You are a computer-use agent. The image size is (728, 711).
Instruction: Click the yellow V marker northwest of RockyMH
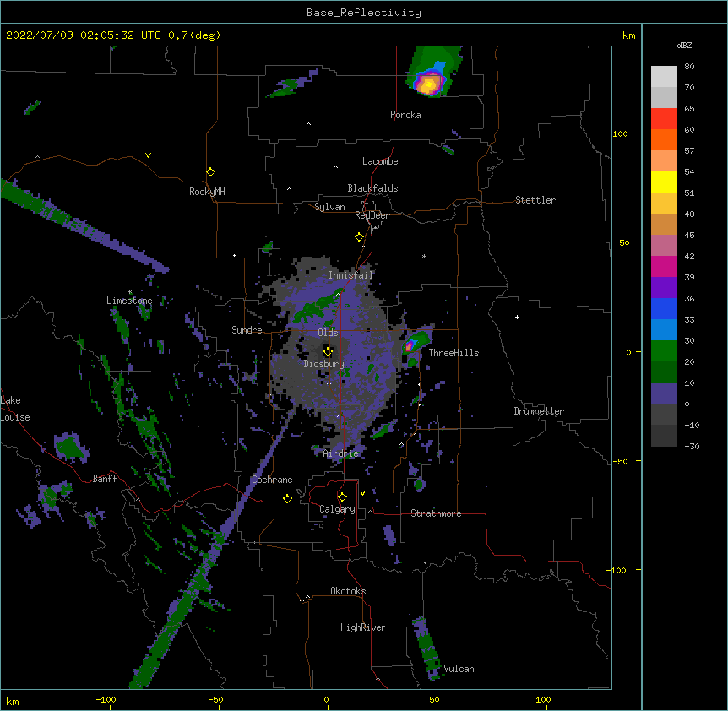pyautogui.click(x=148, y=155)
